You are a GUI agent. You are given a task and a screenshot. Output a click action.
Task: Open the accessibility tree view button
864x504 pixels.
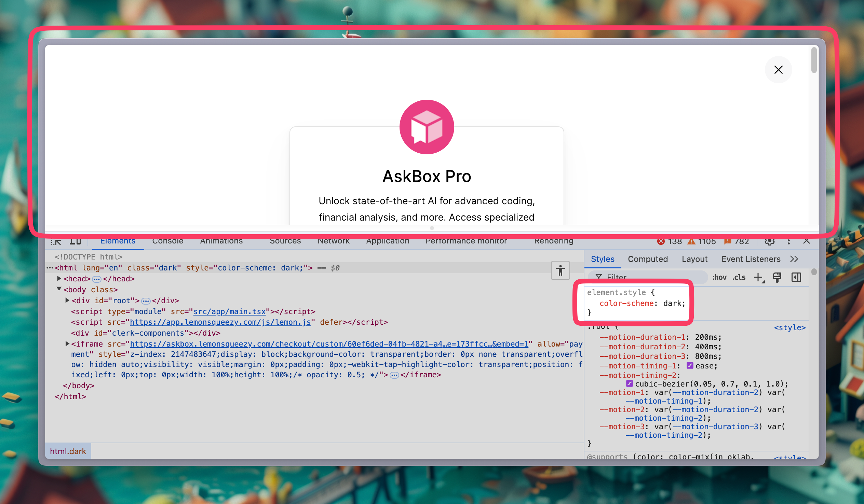(x=560, y=271)
